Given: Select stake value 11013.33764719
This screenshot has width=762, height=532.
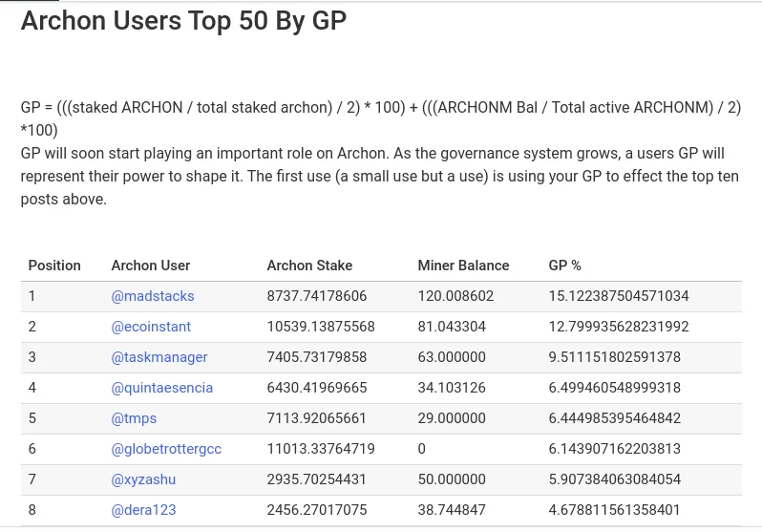Looking at the screenshot, I should [321, 449].
